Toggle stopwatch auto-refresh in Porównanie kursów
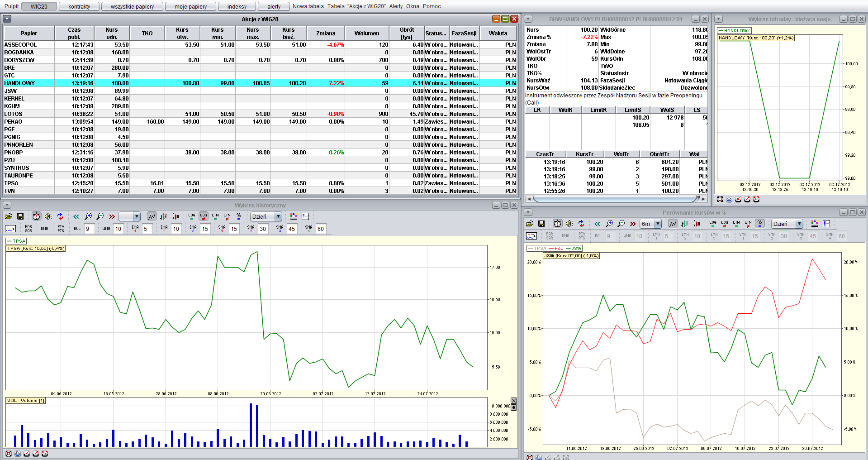868x460 pixels. [557, 224]
